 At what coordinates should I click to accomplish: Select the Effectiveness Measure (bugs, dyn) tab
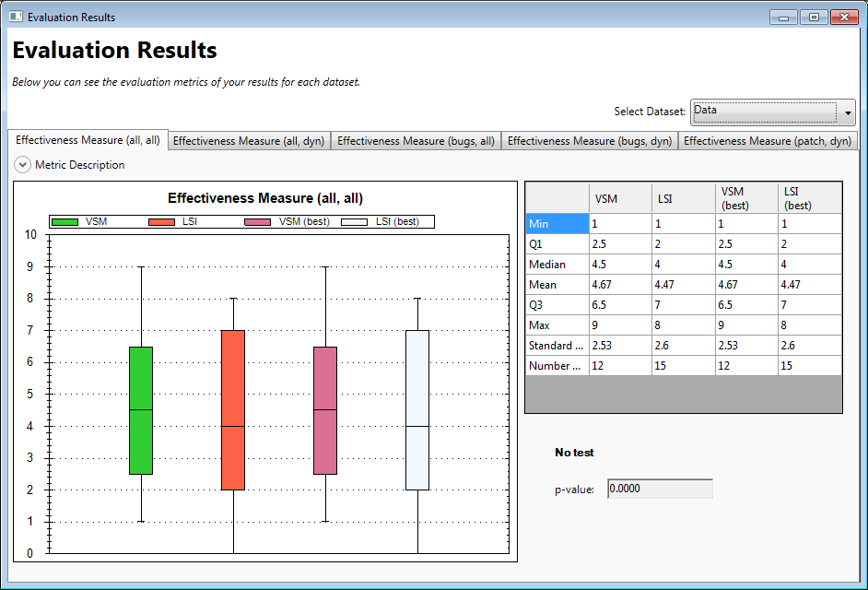point(589,141)
